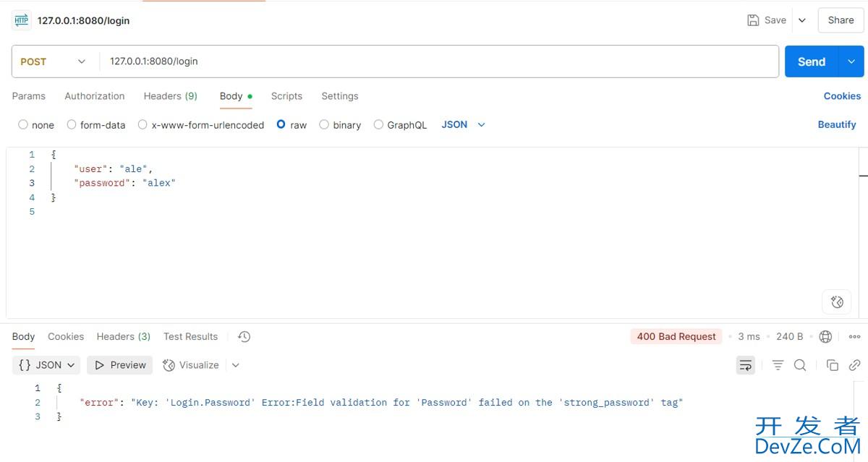Click the Beautify link
This screenshot has width=868, height=462.
[837, 125]
